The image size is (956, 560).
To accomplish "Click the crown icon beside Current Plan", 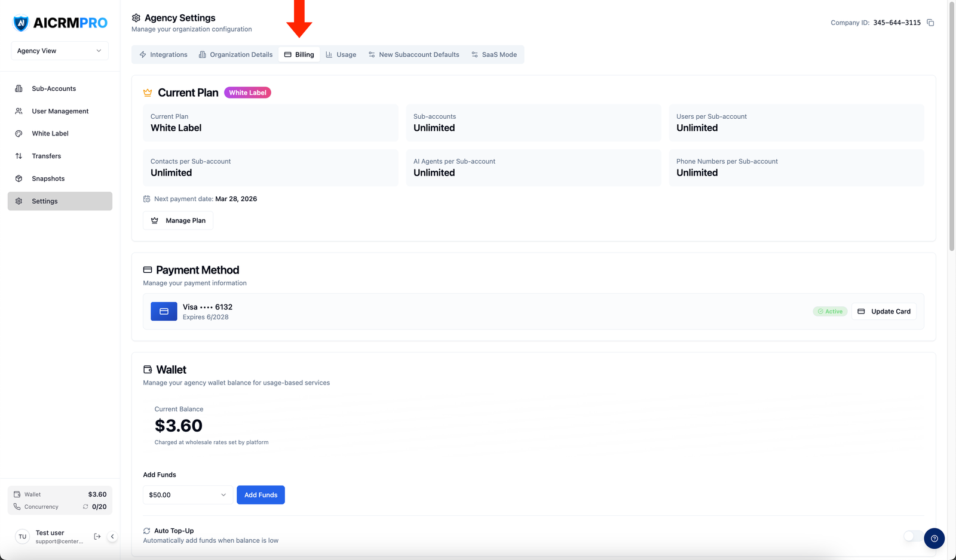I will pyautogui.click(x=148, y=93).
